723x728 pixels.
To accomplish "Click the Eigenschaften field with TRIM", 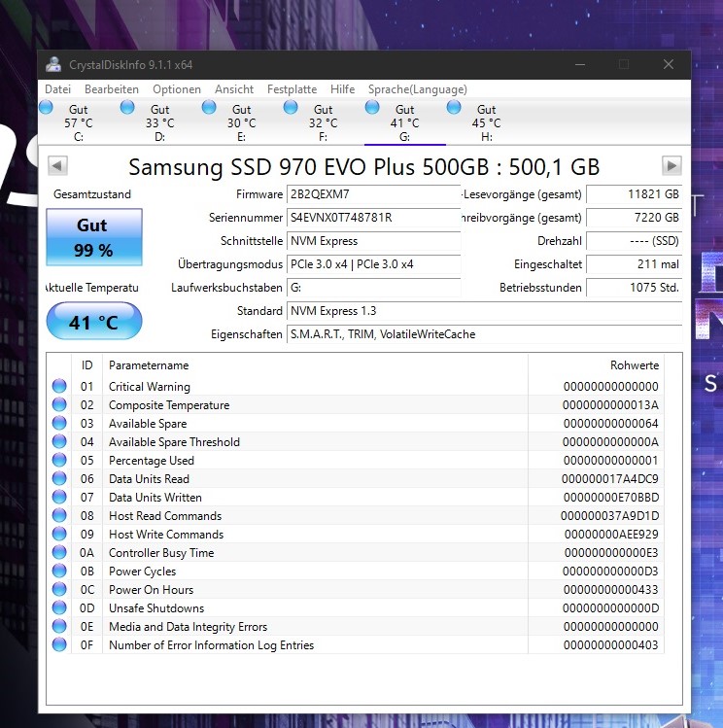I will click(x=485, y=334).
